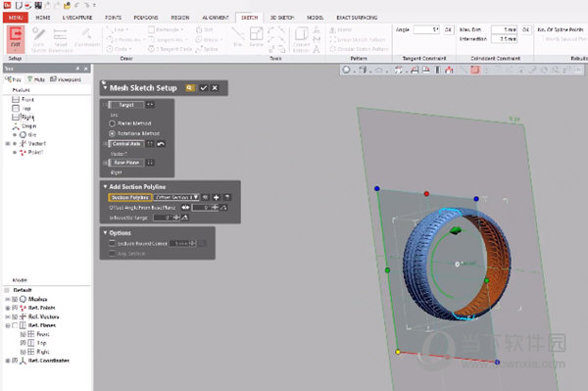
Task: Click the Convert Entities tool
Action: (x=302, y=39)
